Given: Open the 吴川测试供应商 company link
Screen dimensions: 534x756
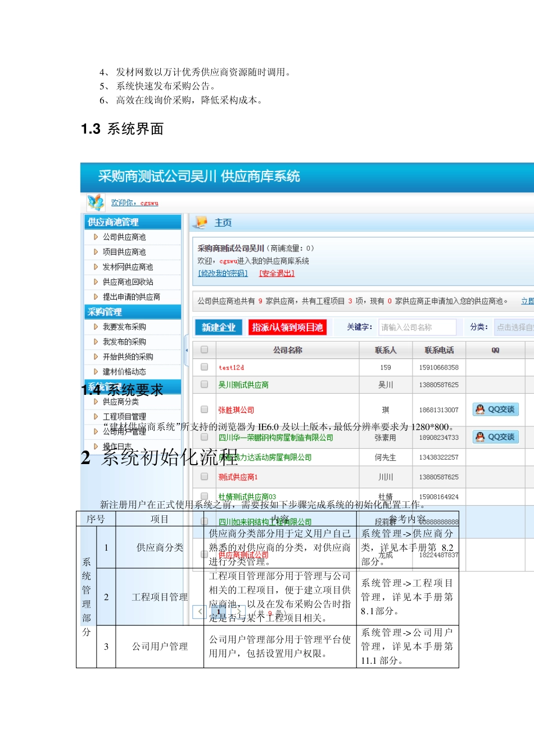Looking at the screenshot, I should (243, 385).
